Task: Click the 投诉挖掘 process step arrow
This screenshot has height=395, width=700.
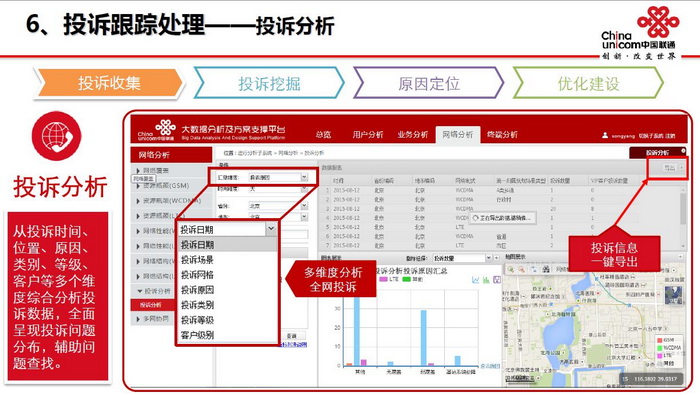Action: (x=269, y=83)
